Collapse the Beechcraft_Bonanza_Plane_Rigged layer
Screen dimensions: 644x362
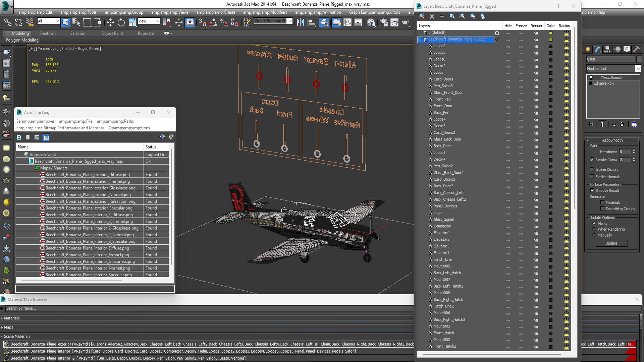pyautogui.click(x=420, y=39)
